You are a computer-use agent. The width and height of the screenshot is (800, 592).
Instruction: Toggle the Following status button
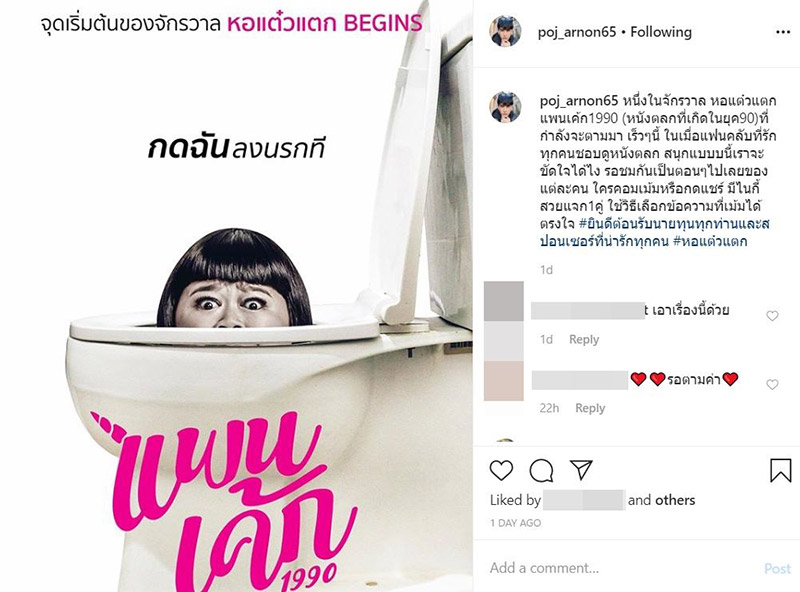coord(661,32)
